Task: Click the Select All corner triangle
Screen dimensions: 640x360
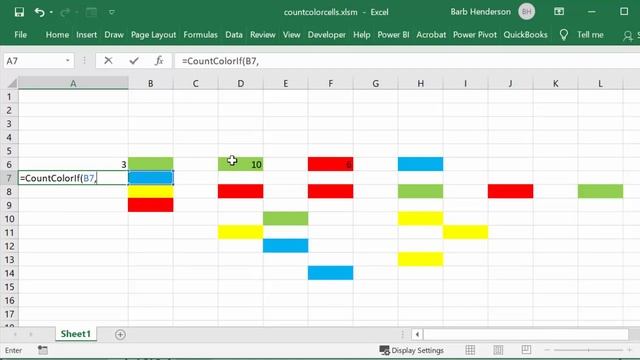Action: pos(12,84)
